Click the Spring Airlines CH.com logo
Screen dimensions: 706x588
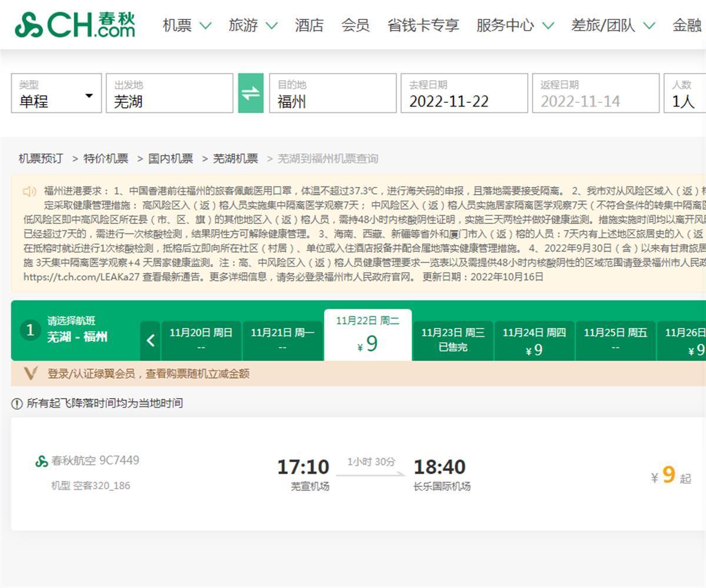coord(75,25)
